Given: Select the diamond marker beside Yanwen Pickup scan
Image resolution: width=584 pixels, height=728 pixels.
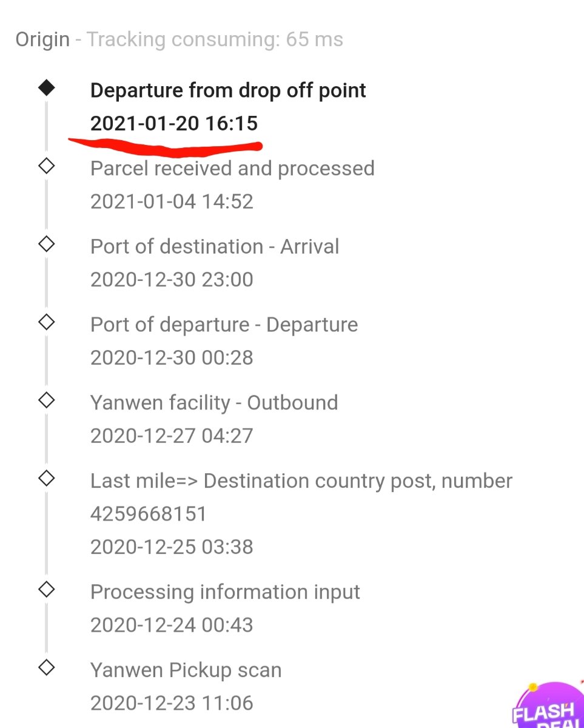Looking at the screenshot, I should [x=46, y=667].
